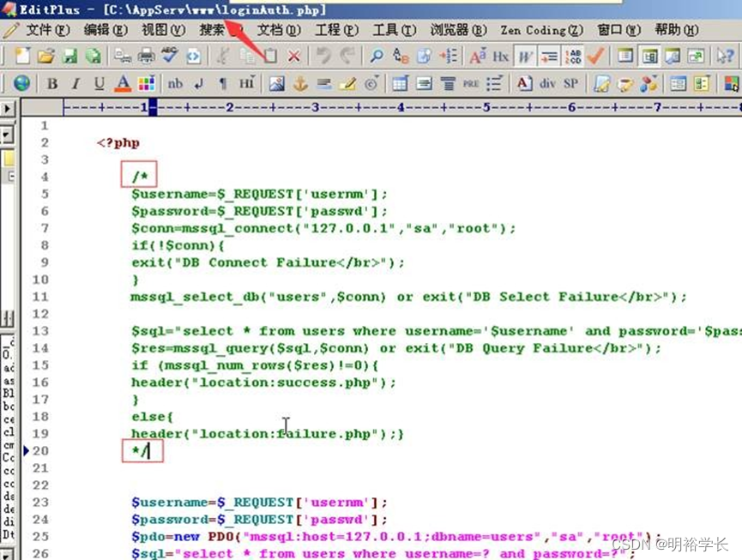Viewport: 742px width, 560px height.
Task: Insert paragraph with the pilcrow icon
Action: pos(222,84)
